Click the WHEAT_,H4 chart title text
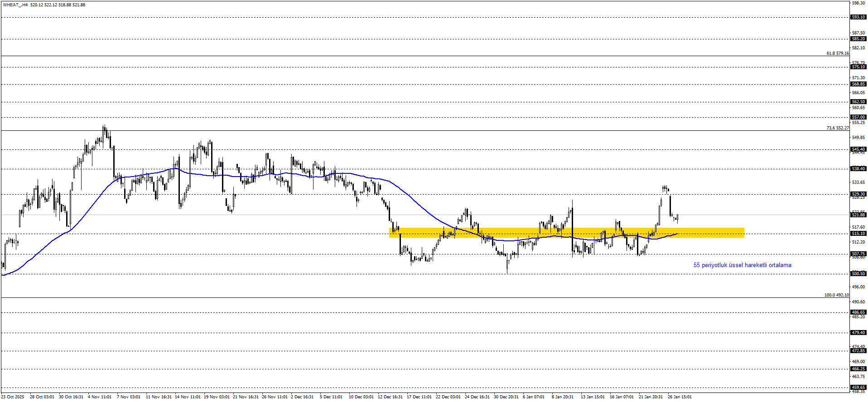Viewport: 868px width, 402px height. pos(15,5)
